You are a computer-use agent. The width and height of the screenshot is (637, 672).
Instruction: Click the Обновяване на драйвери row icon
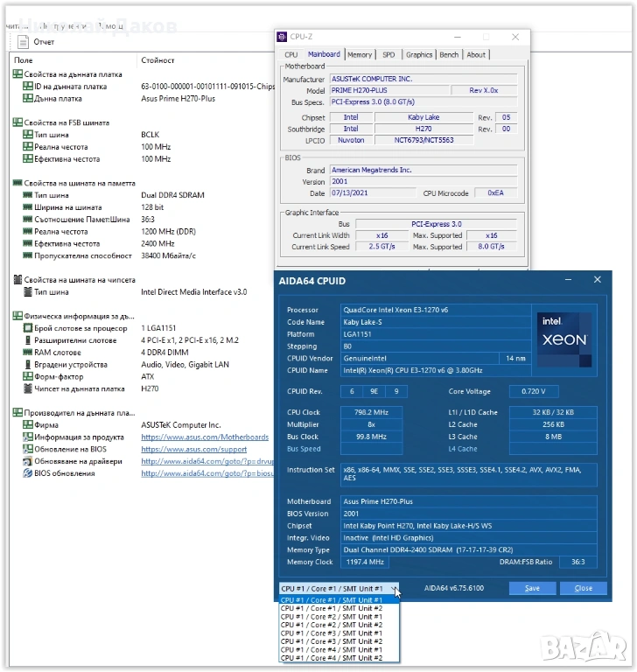click(x=26, y=461)
